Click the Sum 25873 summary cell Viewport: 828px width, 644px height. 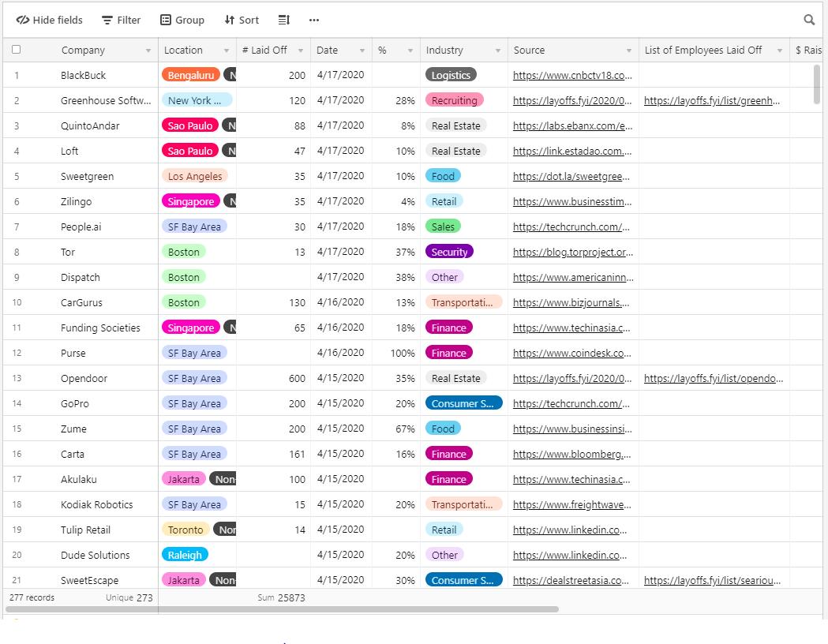(x=280, y=598)
